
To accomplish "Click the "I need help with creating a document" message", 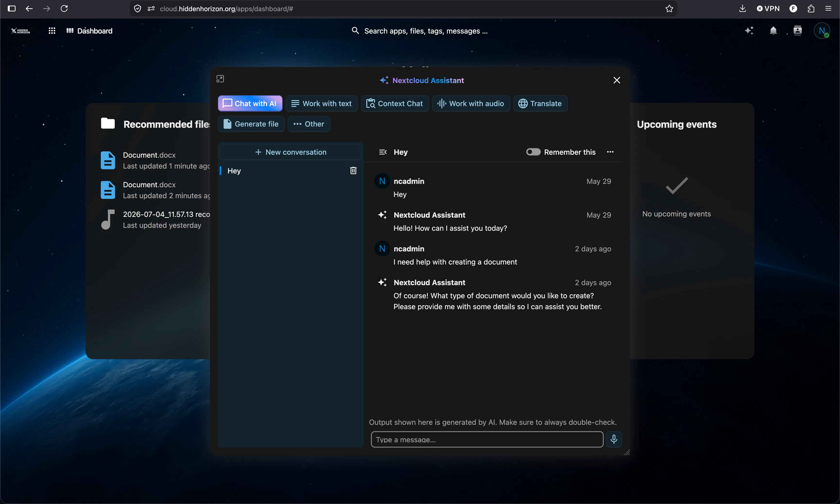I will pyautogui.click(x=455, y=262).
